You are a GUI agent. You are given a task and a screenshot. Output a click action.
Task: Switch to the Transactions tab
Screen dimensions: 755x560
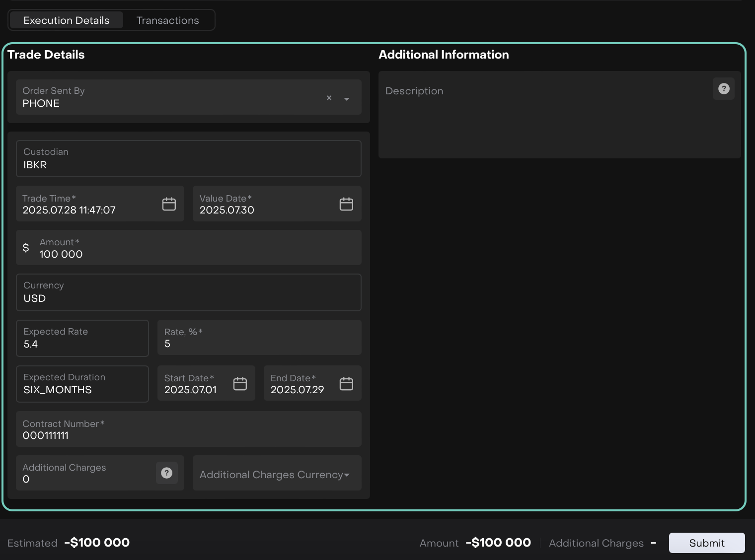click(167, 20)
